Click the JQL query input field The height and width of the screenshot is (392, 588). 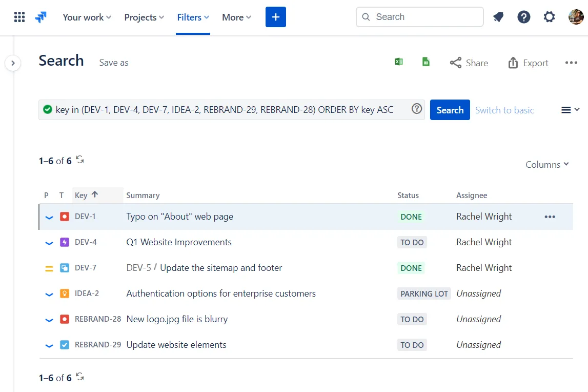coord(226,110)
